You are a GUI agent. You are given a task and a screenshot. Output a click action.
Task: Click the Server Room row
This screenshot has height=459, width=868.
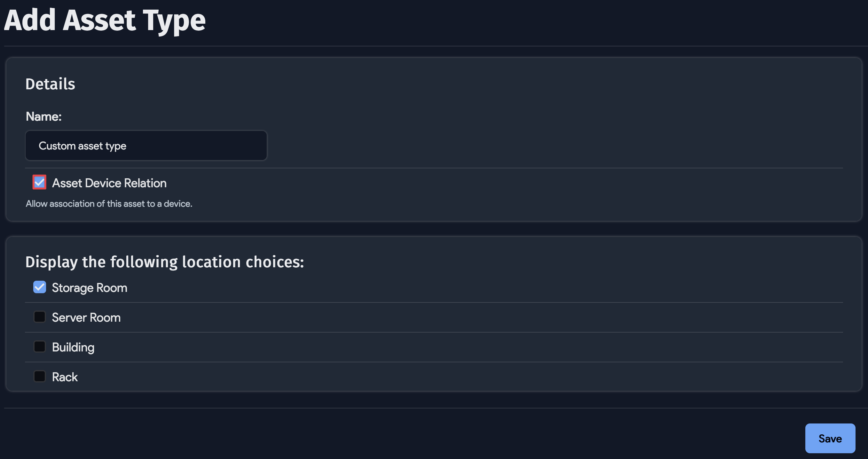(86, 317)
